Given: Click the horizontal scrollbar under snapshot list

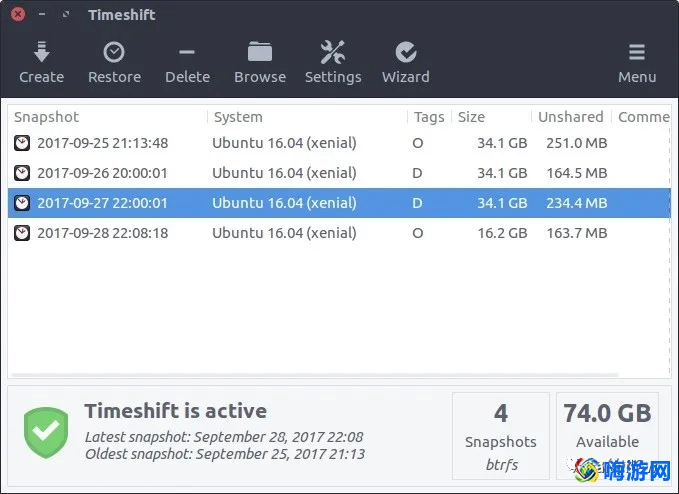Looking at the screenshot, I should coord(315,375).
